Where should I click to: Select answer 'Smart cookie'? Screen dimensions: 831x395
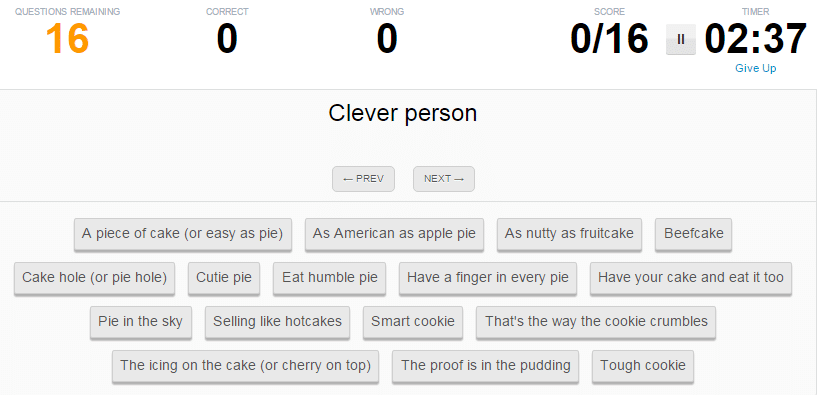tap(413, 321)
